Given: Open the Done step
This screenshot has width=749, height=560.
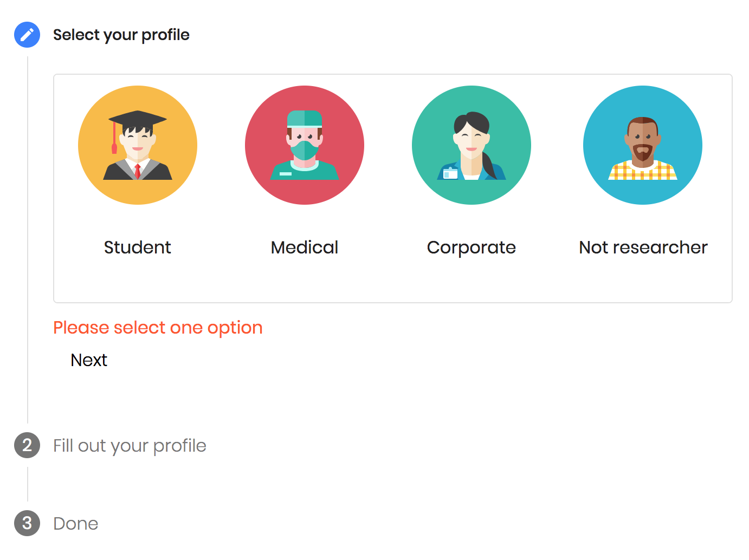Looking at the screenshot, I should coord(76,524).
